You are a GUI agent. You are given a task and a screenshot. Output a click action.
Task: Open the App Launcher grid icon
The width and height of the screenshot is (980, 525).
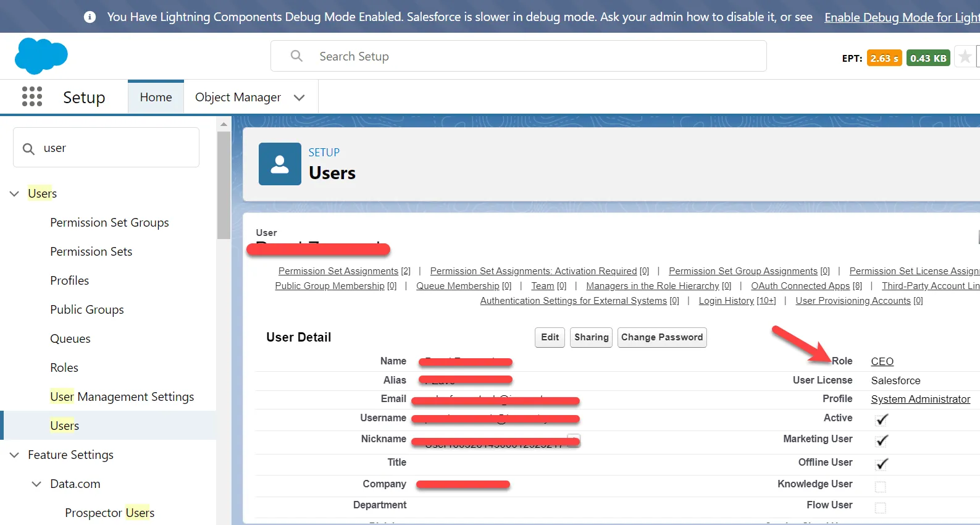coord(32,97)
